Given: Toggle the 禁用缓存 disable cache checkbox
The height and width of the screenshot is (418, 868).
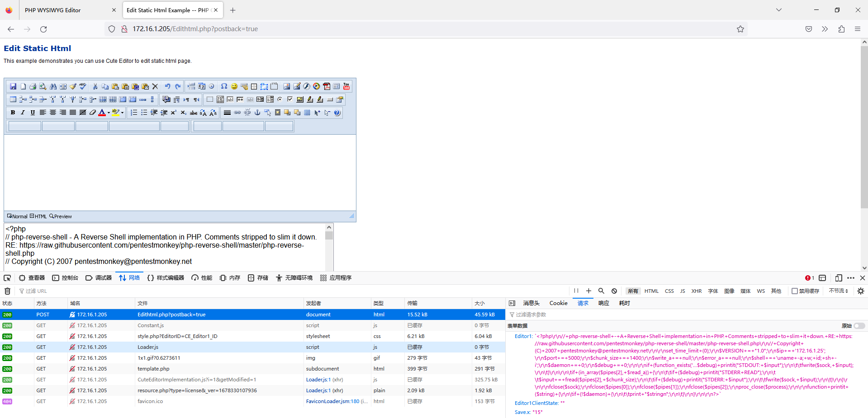Looking at the screenshot, I should click(x=794, y=291).
